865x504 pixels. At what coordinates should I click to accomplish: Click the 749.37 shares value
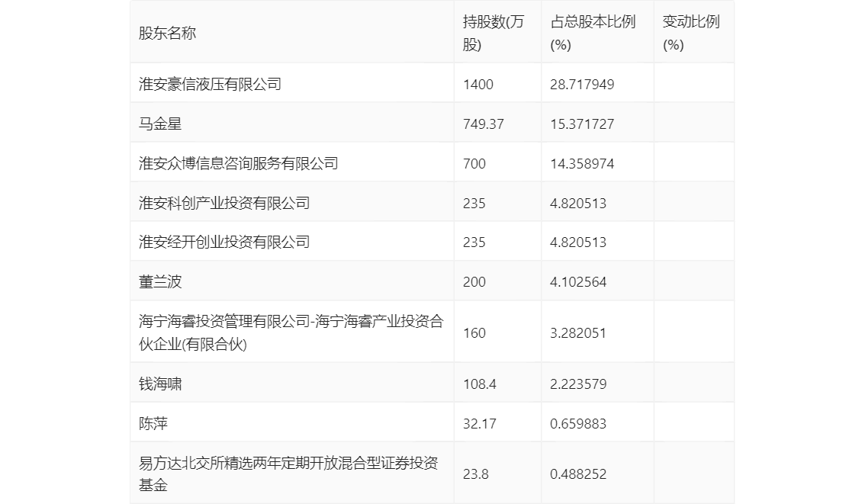pos(484,124)
